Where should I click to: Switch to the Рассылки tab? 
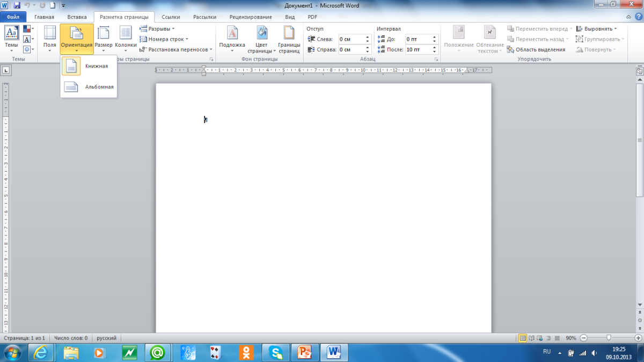coord(204,17)
